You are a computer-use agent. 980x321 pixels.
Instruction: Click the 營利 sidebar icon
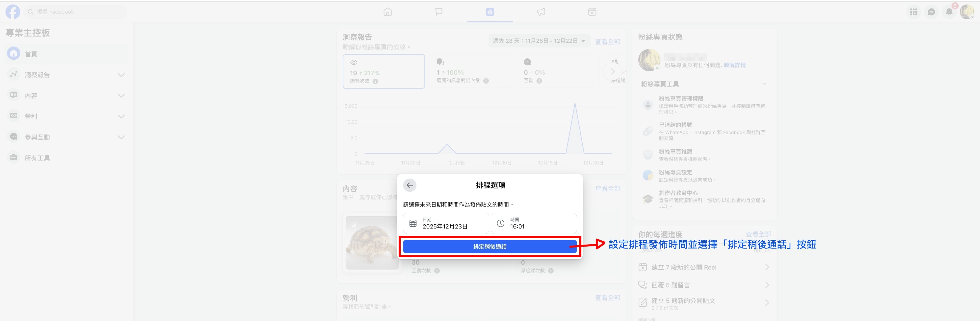point(14,116)
